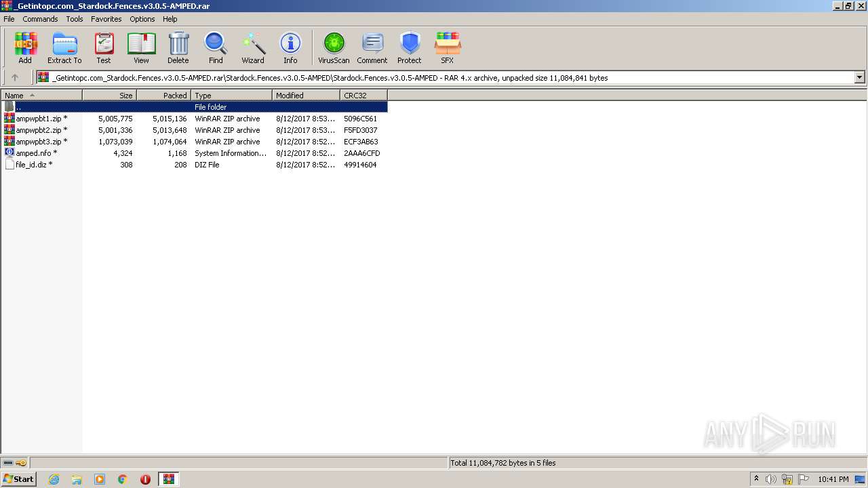
Task: Click the Action Center flag tray icon
Action: tap(804, 479)
